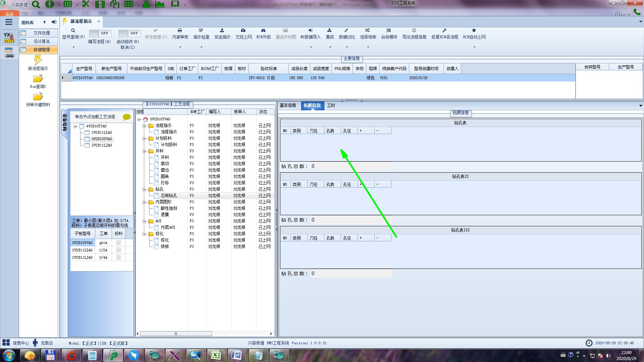
Task: Click the green phone icon
Action: click(x=637, y=12)
